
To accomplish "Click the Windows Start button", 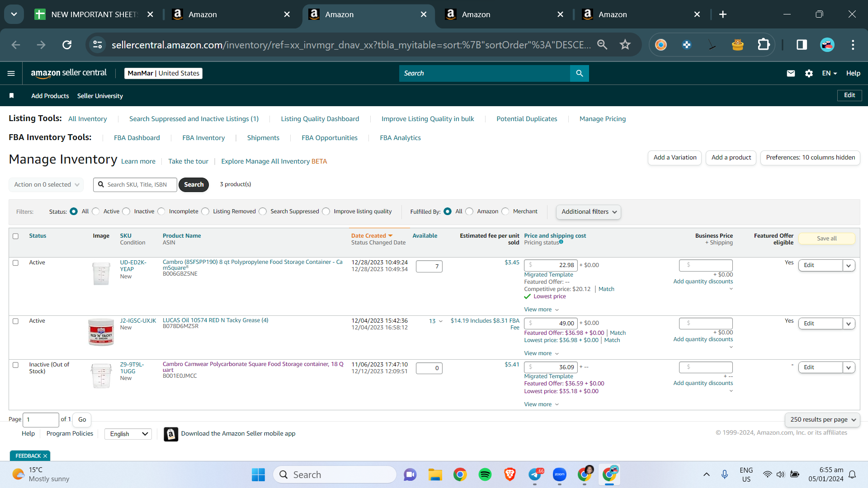I will (258, 474).
